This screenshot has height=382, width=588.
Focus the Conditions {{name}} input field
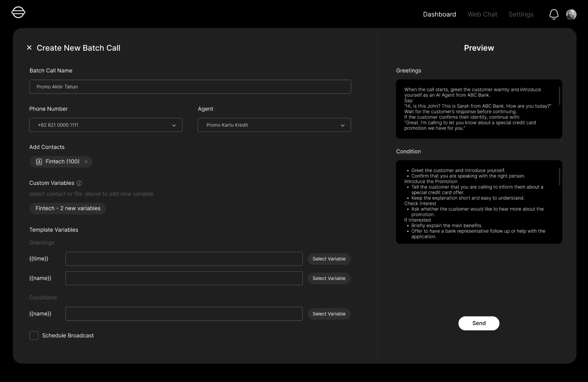point(184,314)
